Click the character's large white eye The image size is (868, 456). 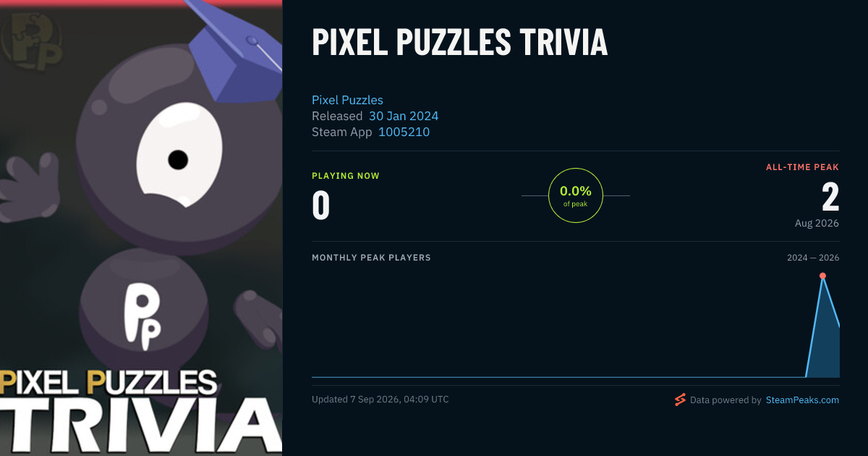[178, 154]
